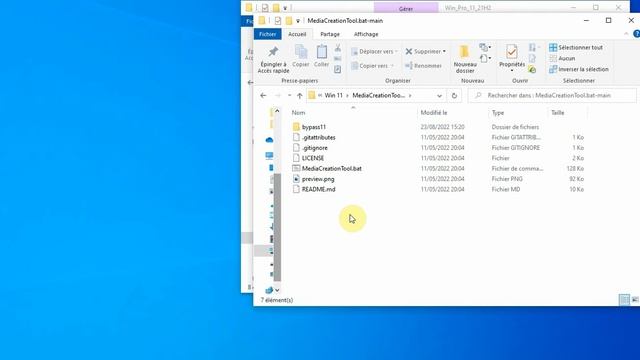Open Customize Quick Access Toolbar dropdown
640x360 pixels.
(298, 21)
